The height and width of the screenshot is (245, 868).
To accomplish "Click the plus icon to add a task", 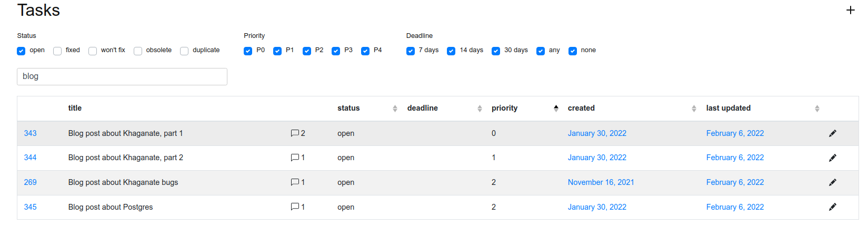I will point(850,10).
